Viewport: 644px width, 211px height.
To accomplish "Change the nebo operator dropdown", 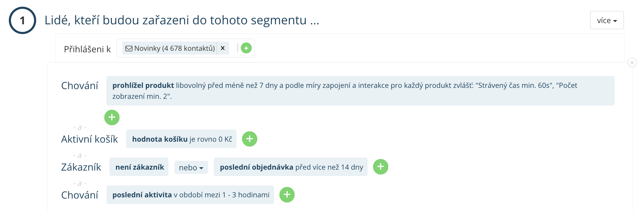I will tap(191, 168).
